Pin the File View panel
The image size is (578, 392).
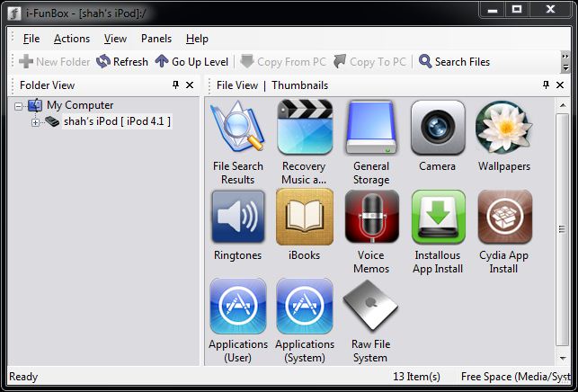[546, 85]
